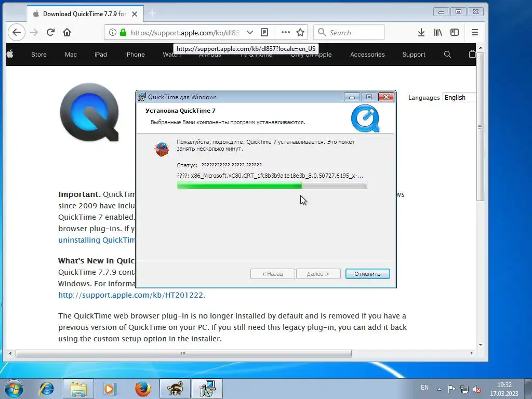This screenshot has height=399, width=532.
Task: Switch to Firefox on taskbar
Action: pos(142,389)
